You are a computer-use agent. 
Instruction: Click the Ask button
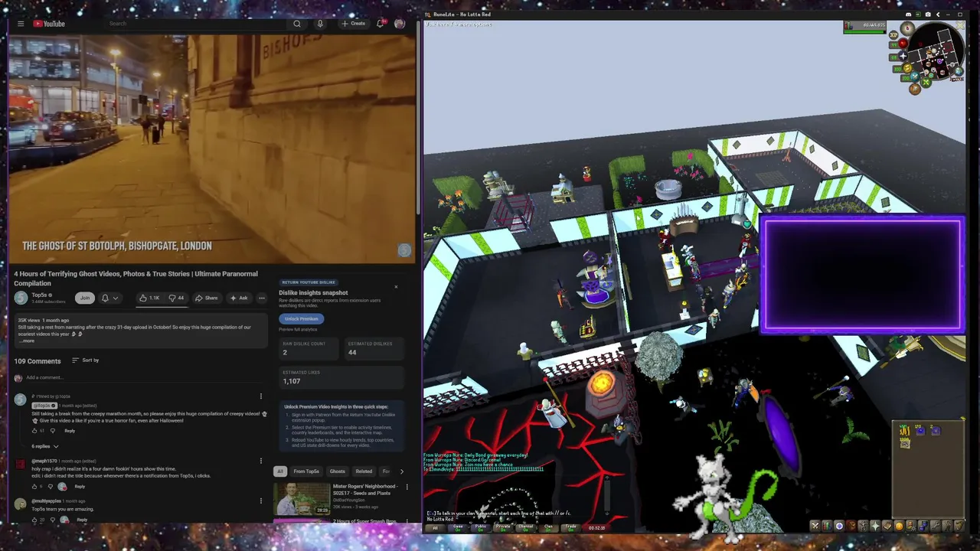click(x=240, y=298)
